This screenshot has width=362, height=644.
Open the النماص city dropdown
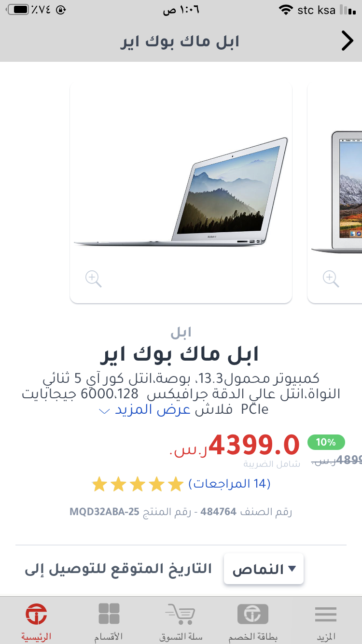tap(264, 569)
